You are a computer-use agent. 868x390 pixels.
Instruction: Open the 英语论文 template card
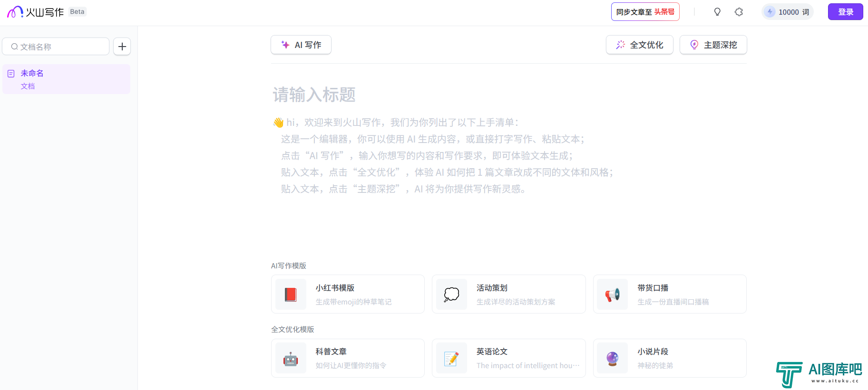[x=508, y=358]
